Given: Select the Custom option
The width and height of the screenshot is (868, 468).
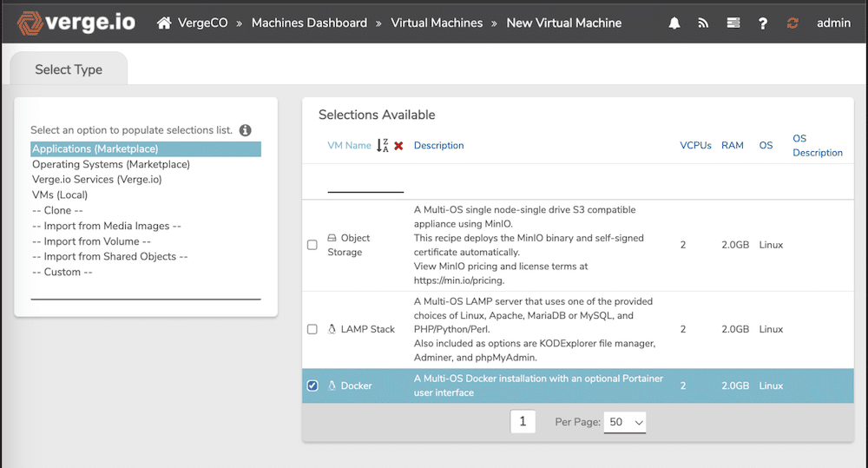Looking at the screenshot, I should click(x=146, y=272).
